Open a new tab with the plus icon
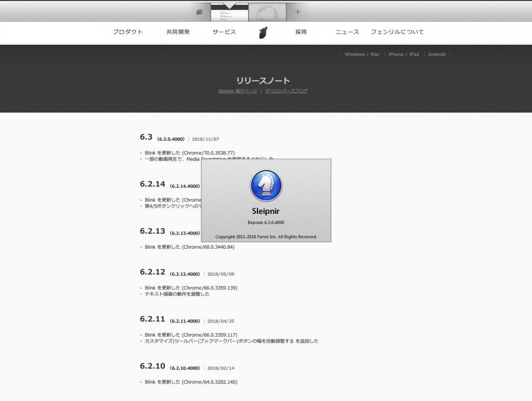The width and height of the screenshot is (532, 401). pos(298,12)
